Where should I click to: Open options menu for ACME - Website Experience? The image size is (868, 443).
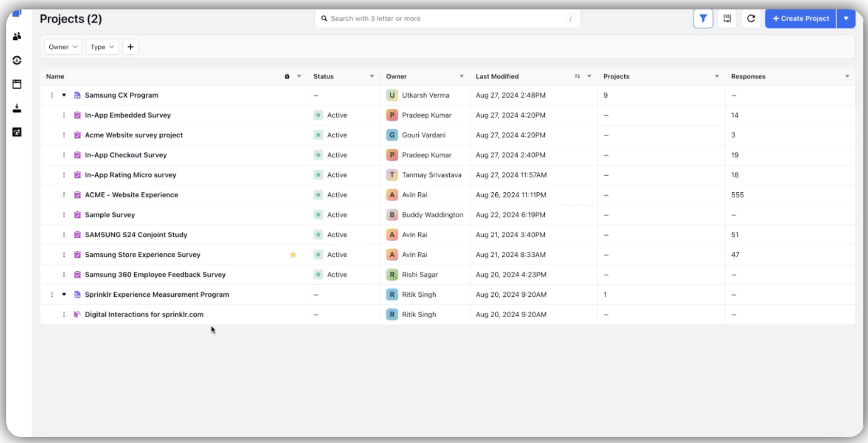click(x=64, y=195)
